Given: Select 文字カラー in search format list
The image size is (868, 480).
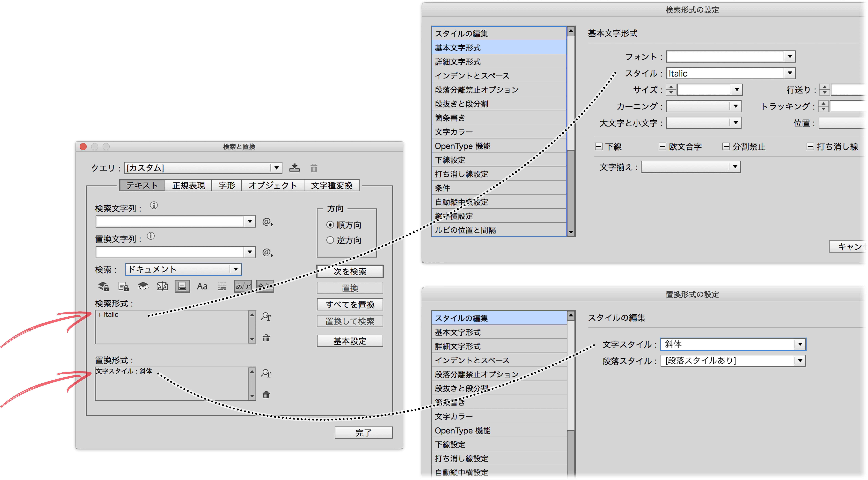Looking at the screenshot, I should pos(499,132).
